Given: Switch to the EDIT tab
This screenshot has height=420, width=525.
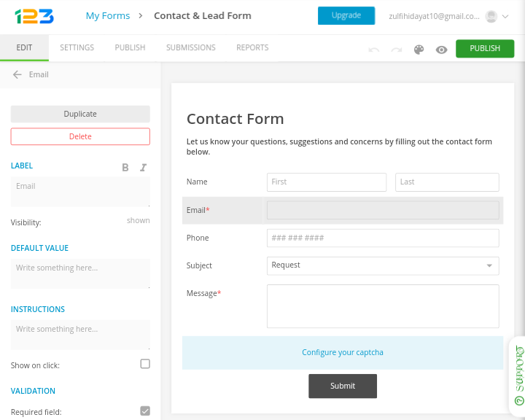Looking at the screenshot, I should point(24,47).
